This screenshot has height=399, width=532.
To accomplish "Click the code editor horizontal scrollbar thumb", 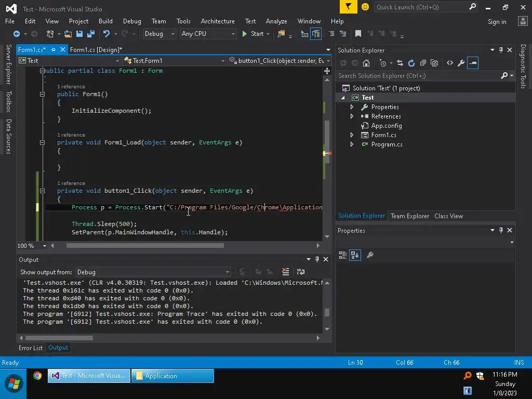I will (x=145, y=246).
